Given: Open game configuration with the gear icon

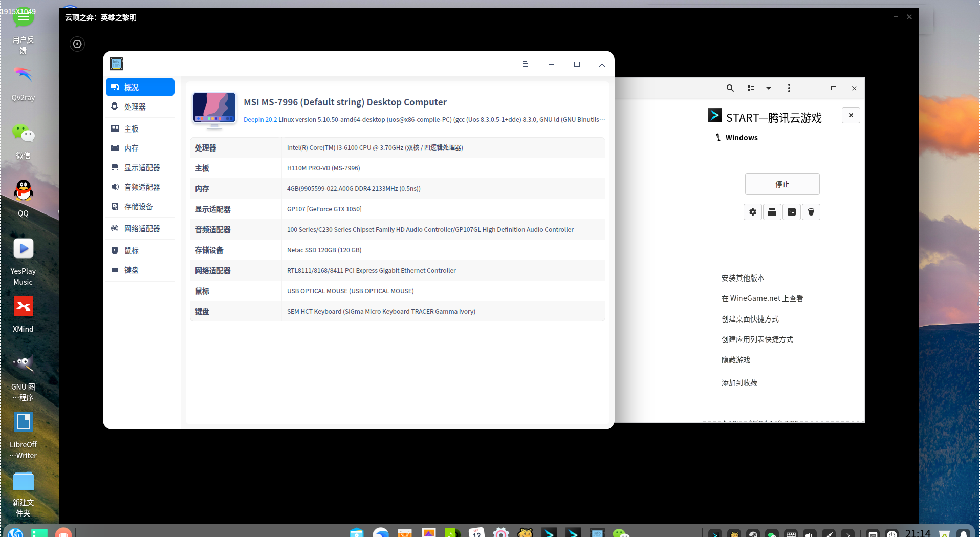Looking at the screenshot, I should tap(753, 212).
